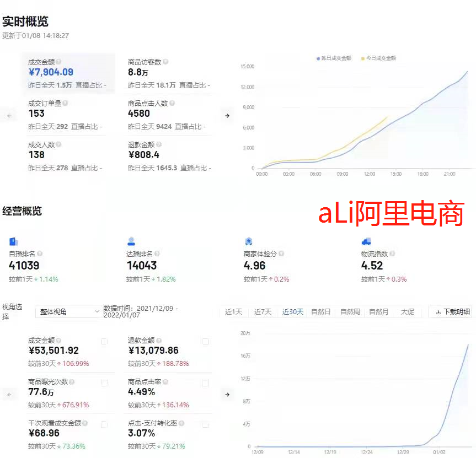Click the 下载明细 button
Screen dimensions: 476x458
click(451, 311)
